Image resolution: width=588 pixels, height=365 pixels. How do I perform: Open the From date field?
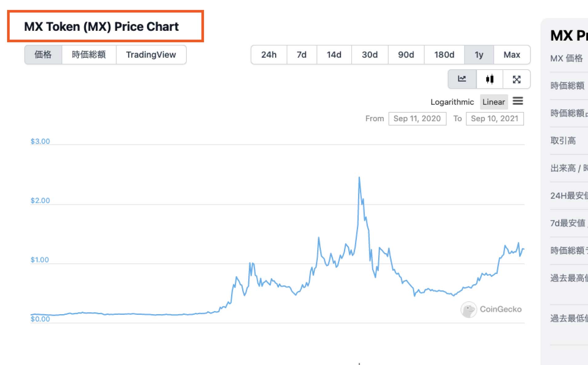(417, 119)
